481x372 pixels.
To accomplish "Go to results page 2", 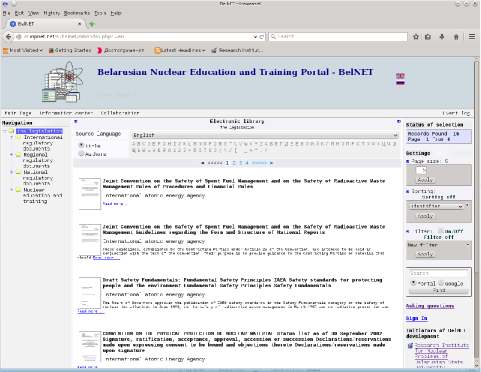I will pos(234,163).
